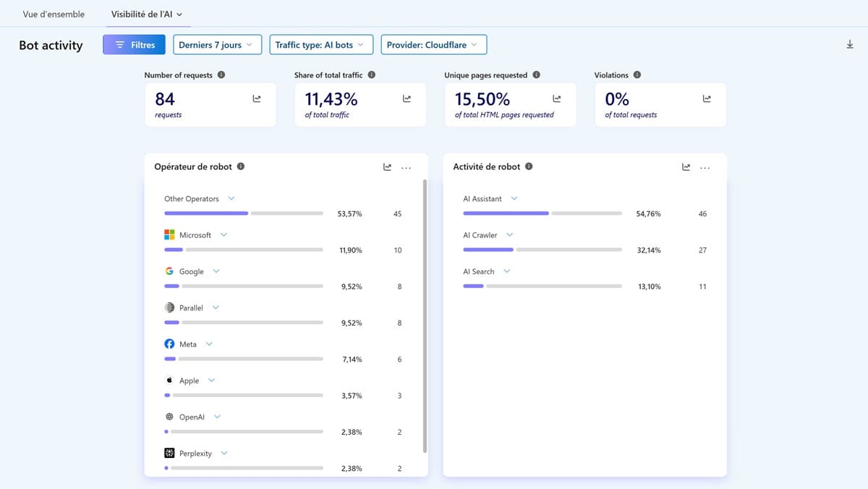Screen dimensions: 868x489
Task: Expand the Parallel operator row
Action: [216, 307]
